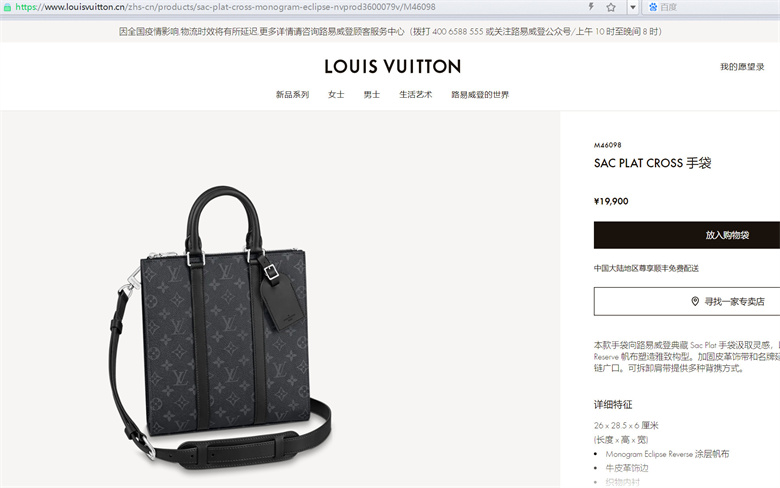Click the 详细特征 details heading
The height and width of the screenshot is (488, 780).
click(x=613, y=404)
